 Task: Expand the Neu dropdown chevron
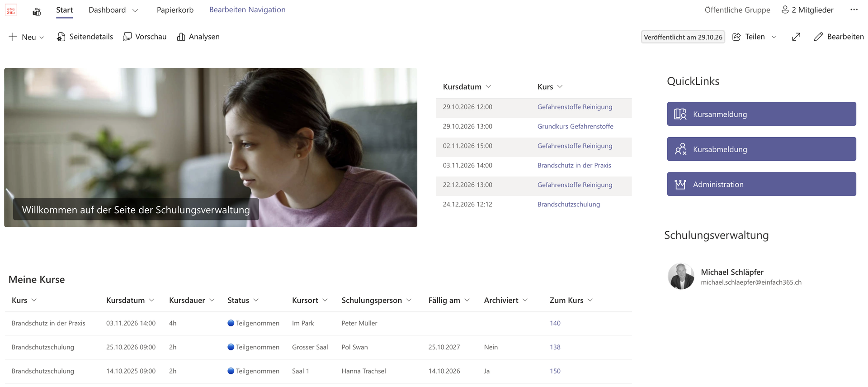(x=42, y=38)
